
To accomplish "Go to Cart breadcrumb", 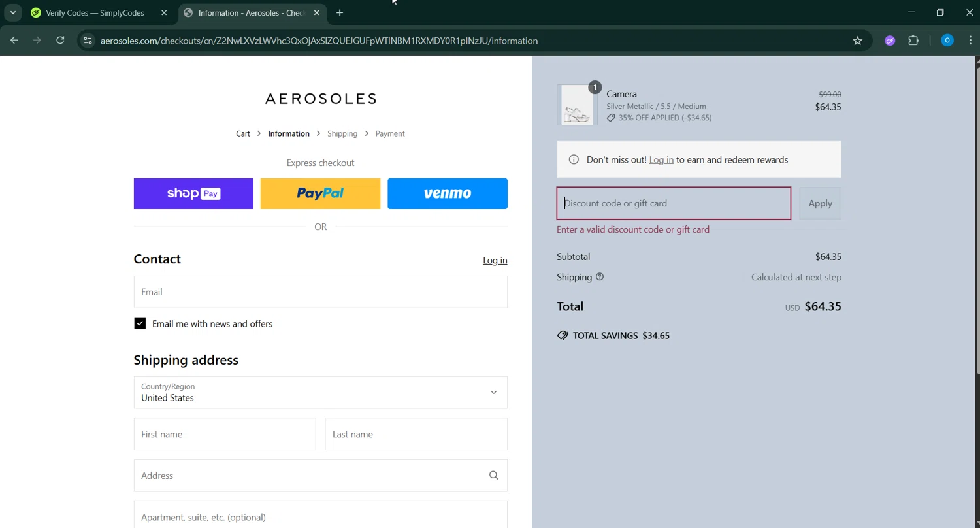I will tap(243, 133).
